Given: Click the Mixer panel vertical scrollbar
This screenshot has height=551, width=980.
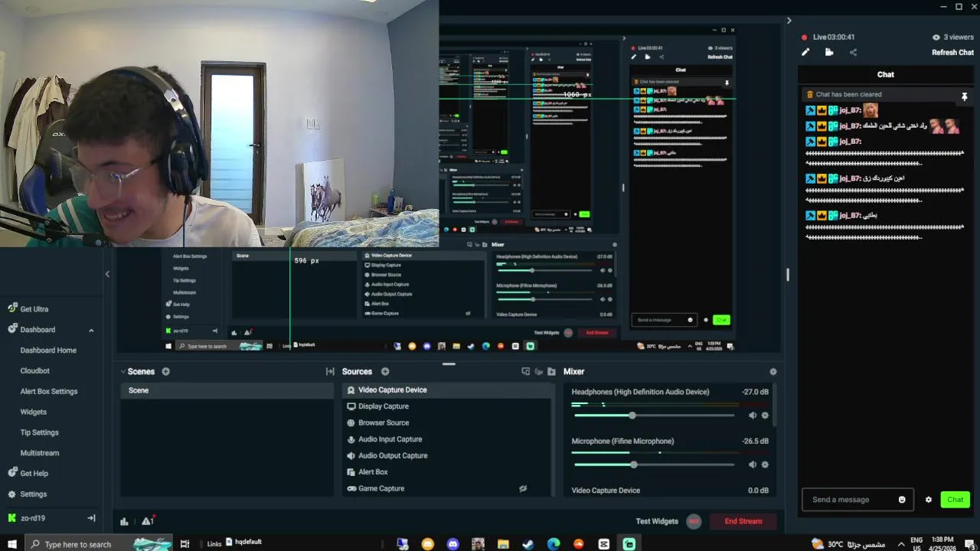Looking at the screenshot, I should 774,406.
